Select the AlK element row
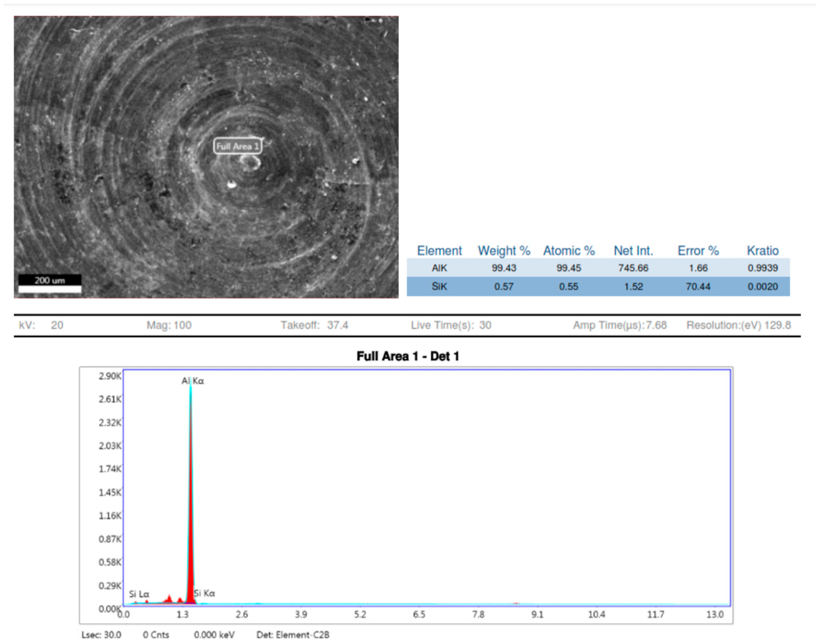This screenshot has width=820, height=644. click(x=439, y=268)
